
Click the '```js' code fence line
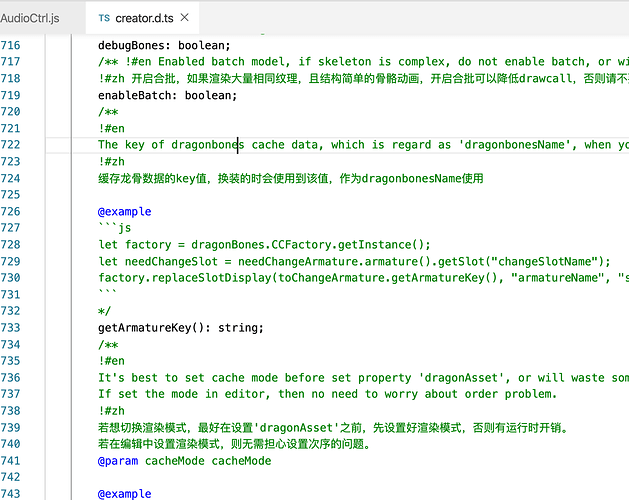click(x=115, y=228)
